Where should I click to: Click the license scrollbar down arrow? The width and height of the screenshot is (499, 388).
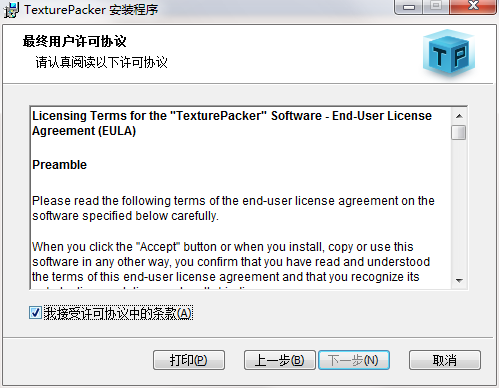point(459,280)
